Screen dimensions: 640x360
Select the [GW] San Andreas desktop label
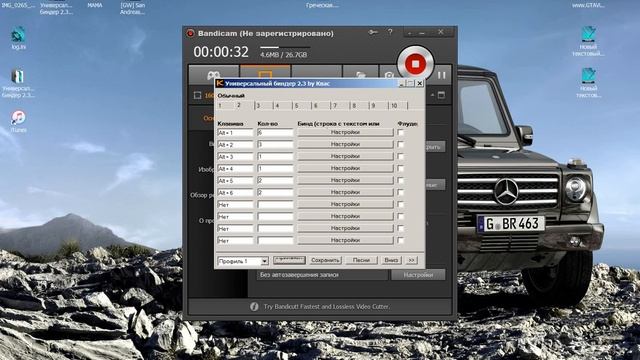coord(133,9)
